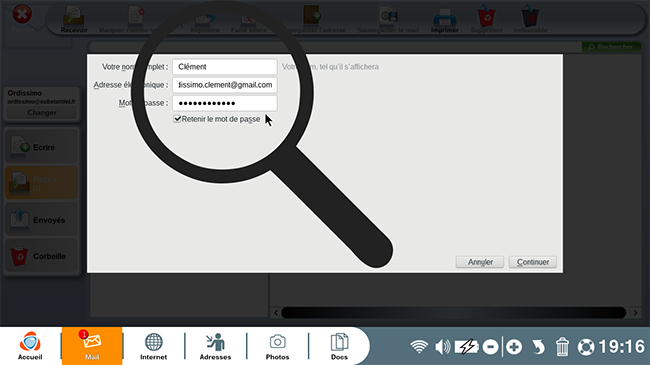Click the zoom in plus icon
This screenshot has width=650, height=365.
[514, 347]
